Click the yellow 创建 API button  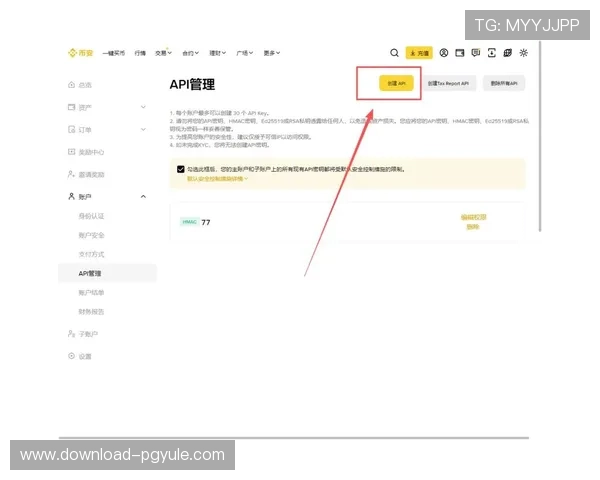[396, 83]
